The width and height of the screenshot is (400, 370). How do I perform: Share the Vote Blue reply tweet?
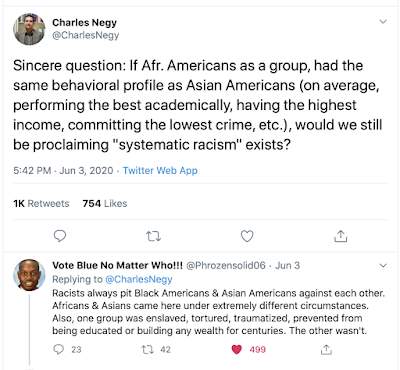pos(326,349)
